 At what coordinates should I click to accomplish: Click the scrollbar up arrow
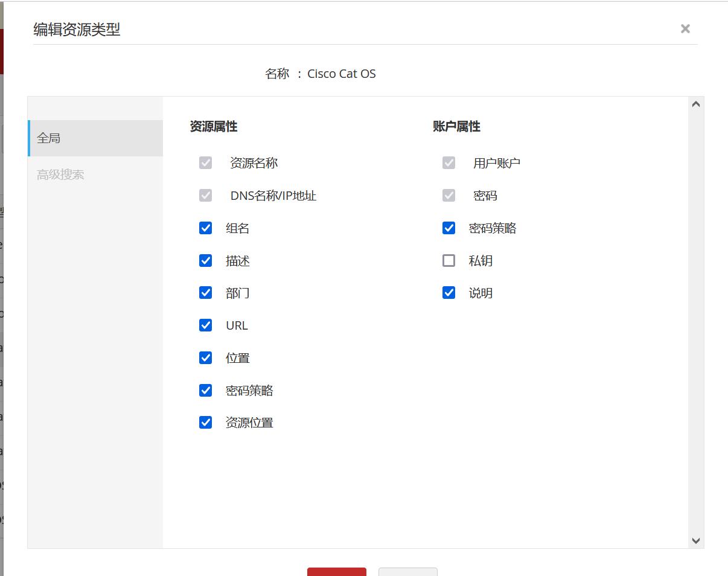(695, 104)
